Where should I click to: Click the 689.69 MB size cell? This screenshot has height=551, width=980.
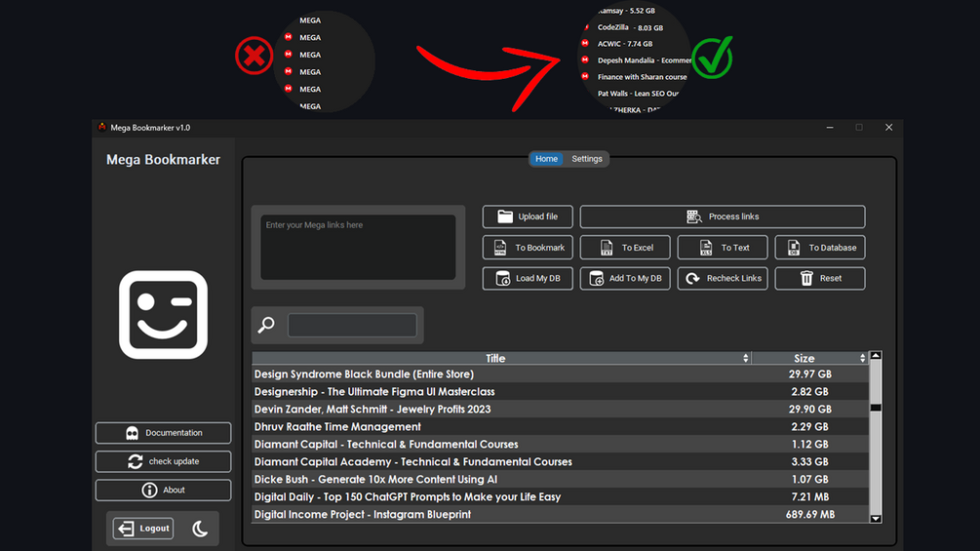[810, 514]
